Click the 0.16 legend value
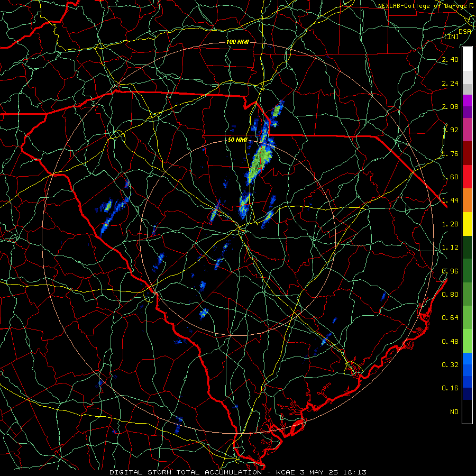Viewport: 476px width, 476px height. [450, 388]
